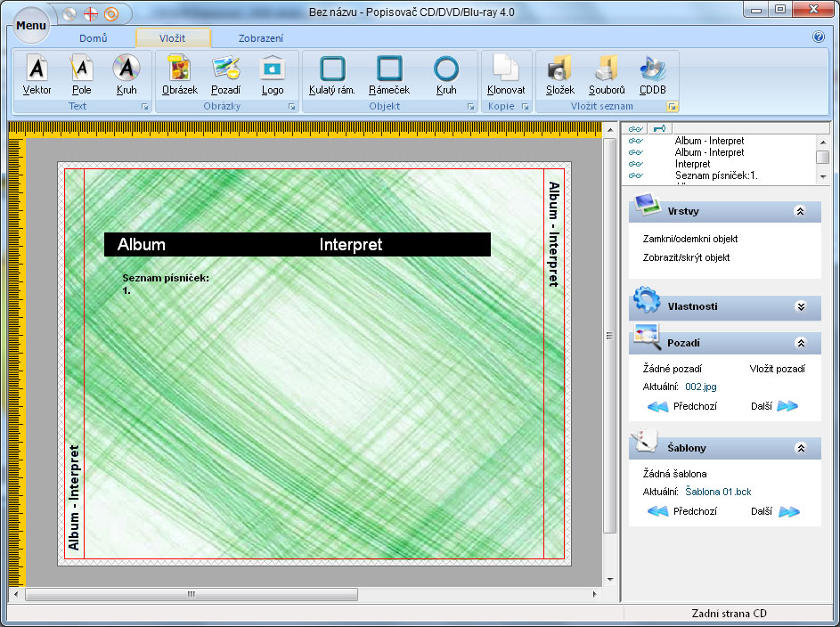
Task: Click the Klonovat copy tool
Action: click(x=506, y=74)
